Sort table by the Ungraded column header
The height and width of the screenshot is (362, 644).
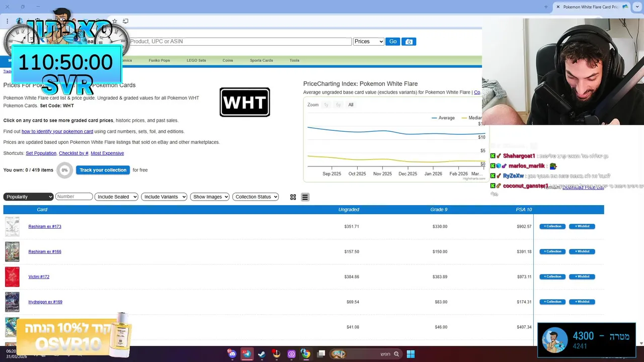pyautogui.click(x=349, y=210)
